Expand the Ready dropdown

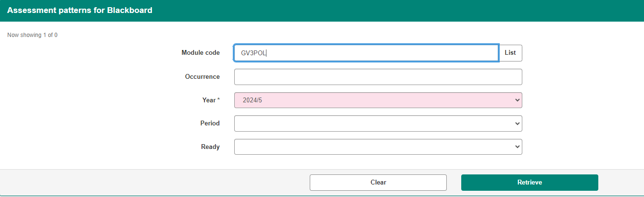(378, 147)
